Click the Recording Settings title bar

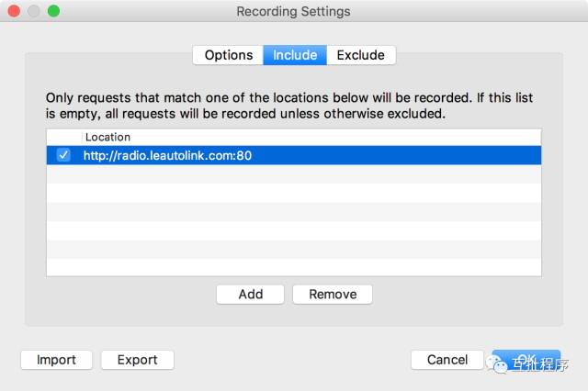coord(294,12)
